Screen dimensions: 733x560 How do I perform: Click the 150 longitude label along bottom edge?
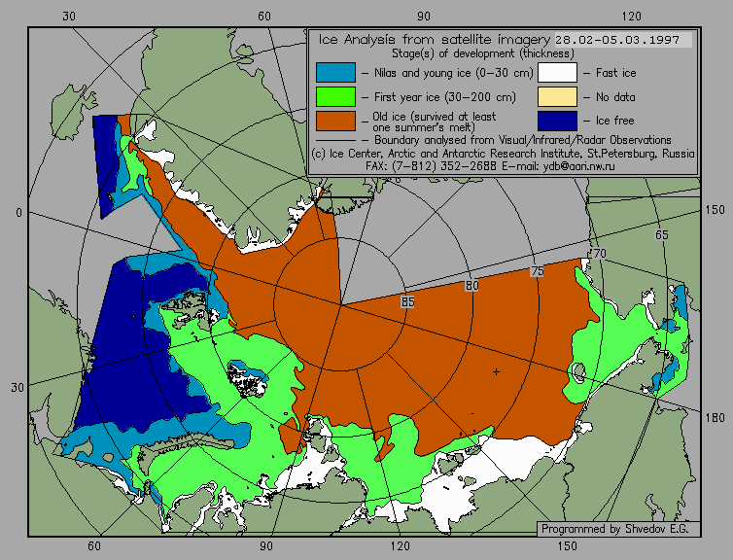coord(567,546)
